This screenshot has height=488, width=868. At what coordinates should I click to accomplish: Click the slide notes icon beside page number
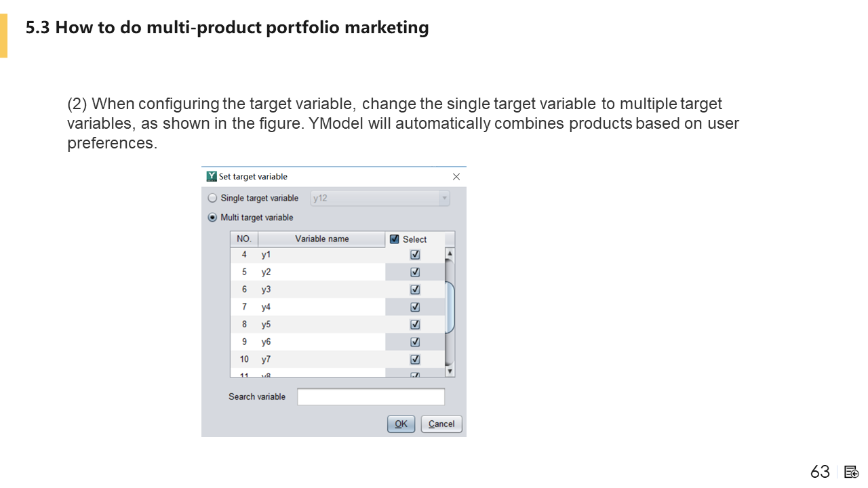[852, 472]
